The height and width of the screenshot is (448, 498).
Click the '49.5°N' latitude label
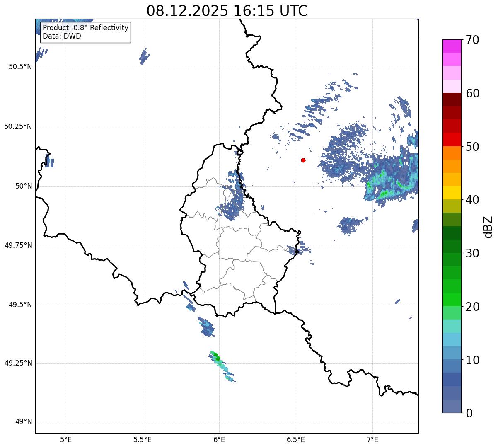20,305
